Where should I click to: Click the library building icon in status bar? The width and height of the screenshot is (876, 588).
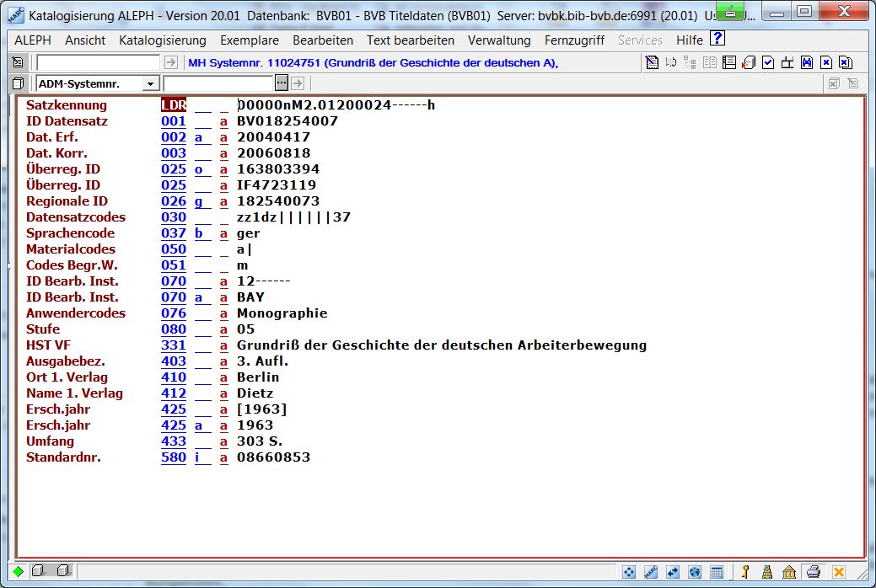pyautogui.click(x=789, y=572)
